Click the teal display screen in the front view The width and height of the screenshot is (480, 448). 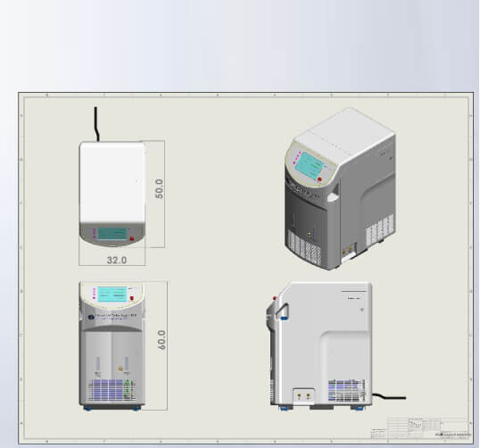pos(112,295)
